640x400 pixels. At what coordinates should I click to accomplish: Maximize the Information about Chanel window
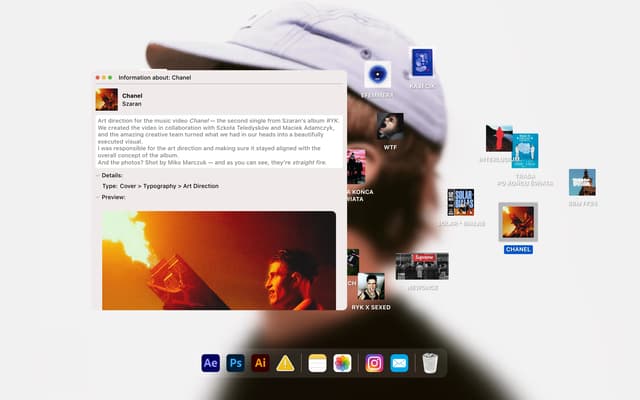coord(110,78)
